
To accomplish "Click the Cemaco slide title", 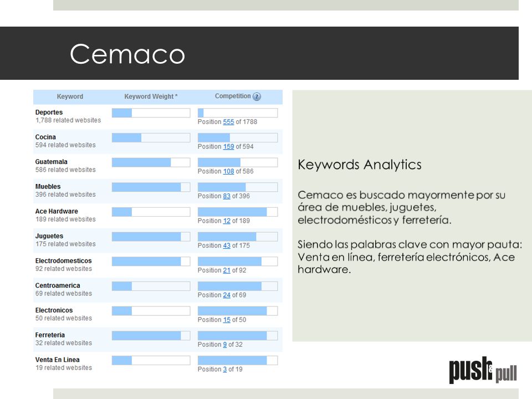I will coord(127,54).
